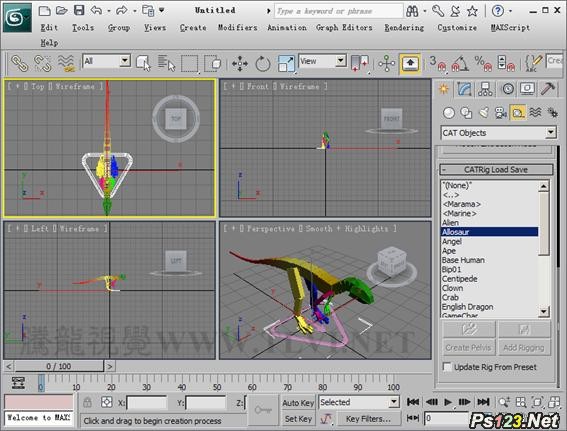The height and width of the screenshot is (431, 567).
Task: Click the large key Set Keys button
Action: pyautogui.click(x=263, y=410)
